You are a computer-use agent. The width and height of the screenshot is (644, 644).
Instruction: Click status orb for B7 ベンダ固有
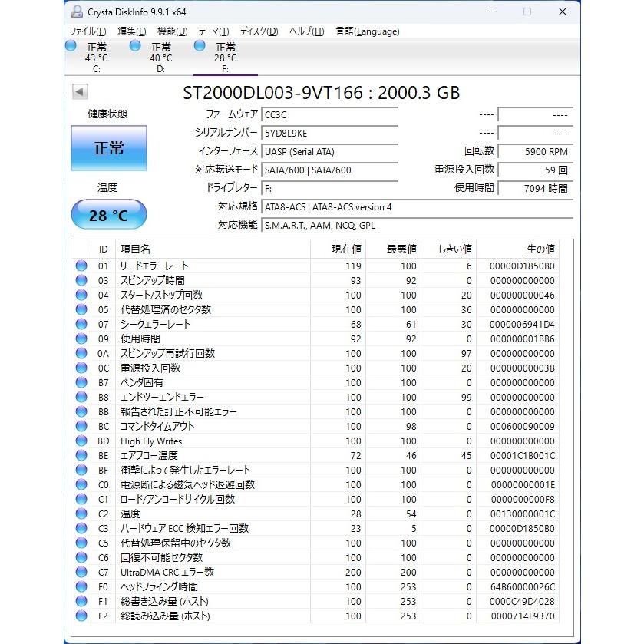[81, 382]
